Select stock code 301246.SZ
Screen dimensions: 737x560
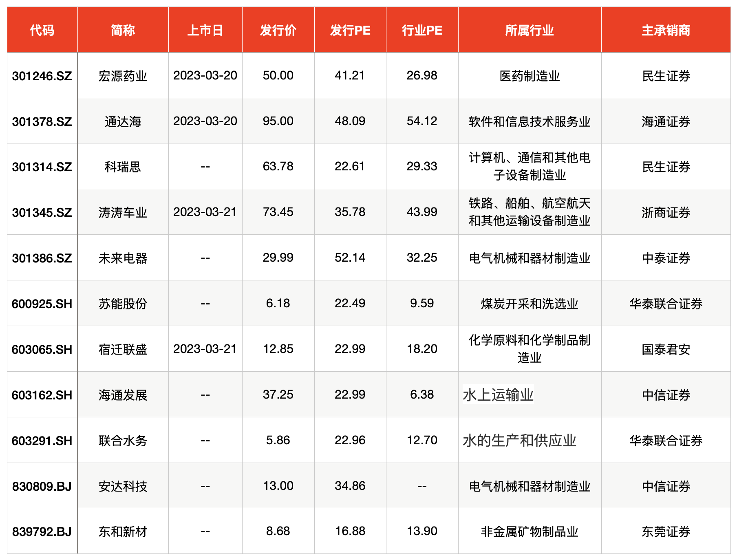coord(42,76)
